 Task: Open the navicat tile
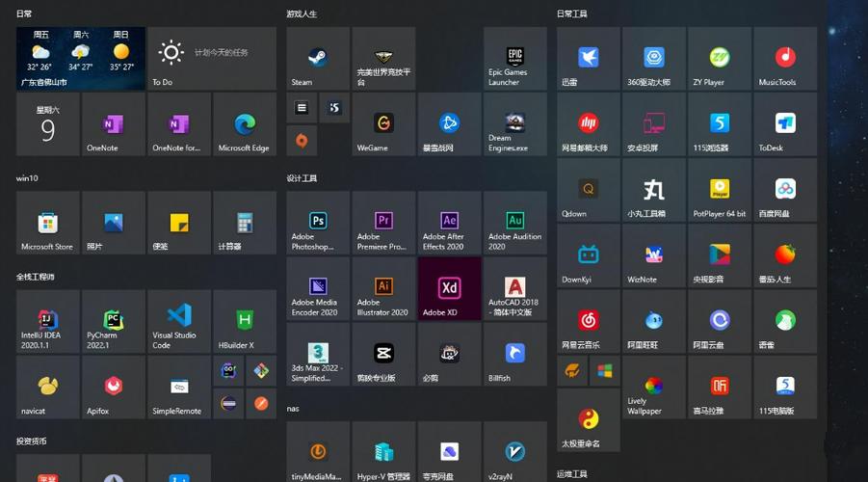point(47,388)
